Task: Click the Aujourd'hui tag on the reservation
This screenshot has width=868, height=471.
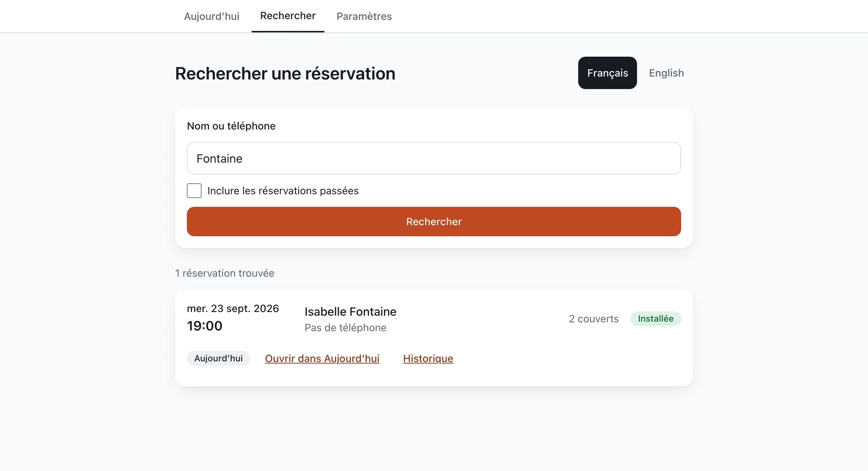Action: 218,358
